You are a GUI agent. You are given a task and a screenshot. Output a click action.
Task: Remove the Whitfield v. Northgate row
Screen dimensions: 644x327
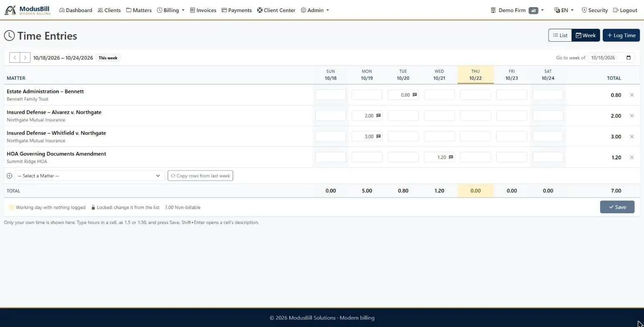click(x=632, y=137)
